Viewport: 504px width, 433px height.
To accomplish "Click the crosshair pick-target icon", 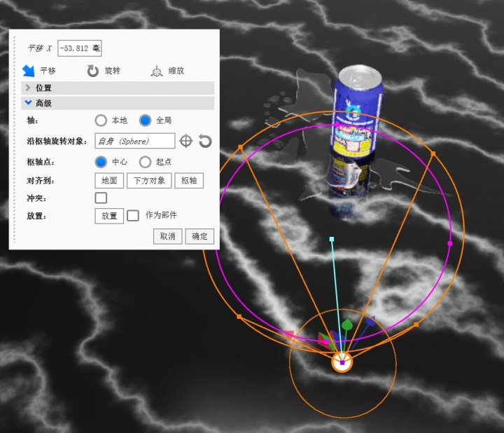I will click(185, 141).
